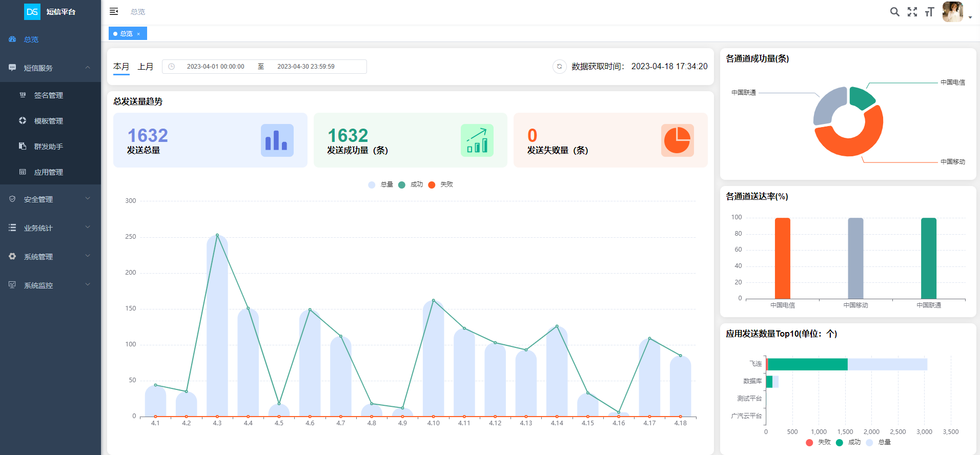Open 模板管理 menu item
The width and height of the screenshot is (980, 455).
click(x=50, y=120)
